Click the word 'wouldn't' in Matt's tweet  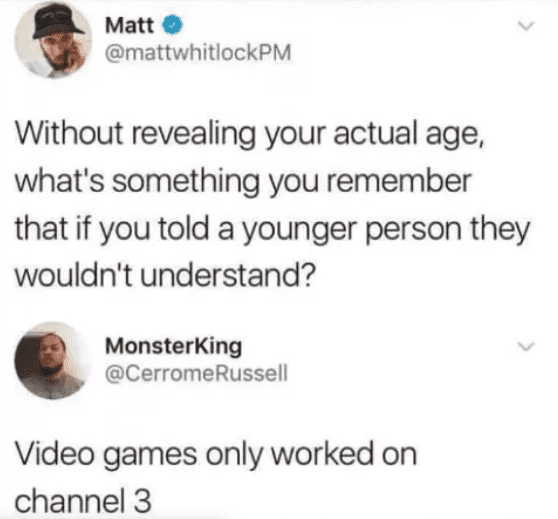point(74,276)
